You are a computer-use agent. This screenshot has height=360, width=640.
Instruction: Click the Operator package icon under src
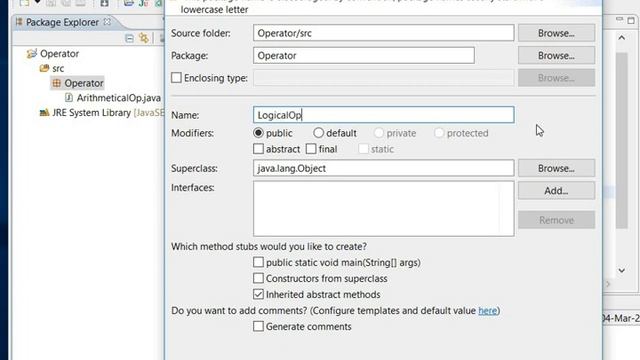point(56,83)
